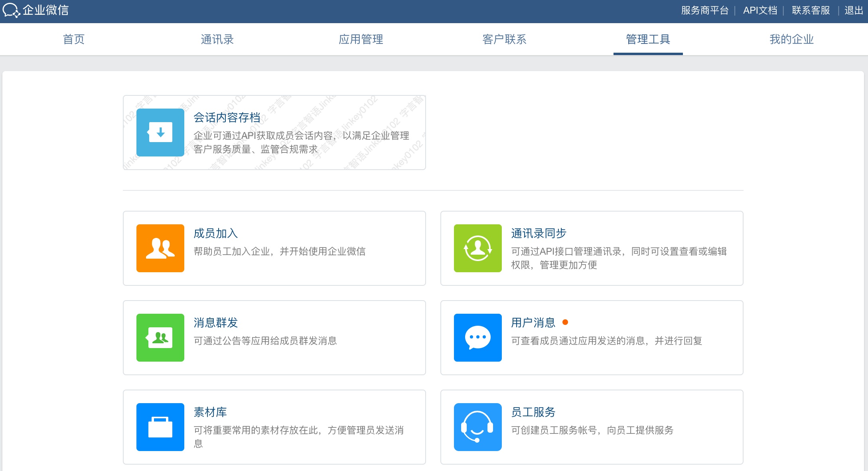Click the green 通讯录同步 sync icon
The image size is (868, 471).
click(x=477, y=248)
